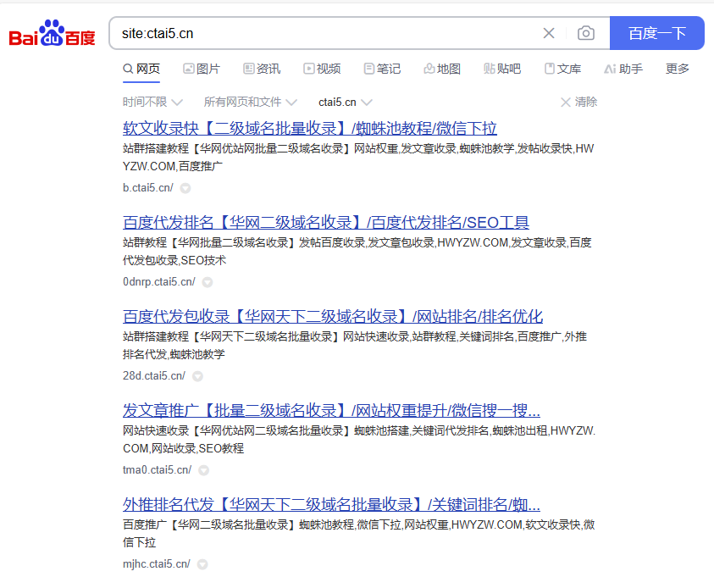Click snippet starting 网站快速收录【华网优站网二级域名批量收录】
This screenshot has height=588, width=714.
pos(359,440)
